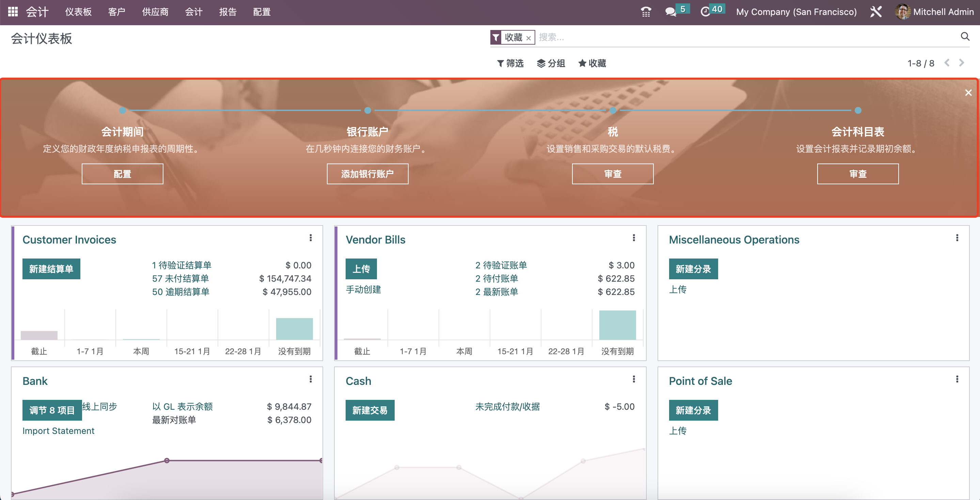
Task: Click 上传 link in Point of Sale
Action: click(x=678, y=431)
